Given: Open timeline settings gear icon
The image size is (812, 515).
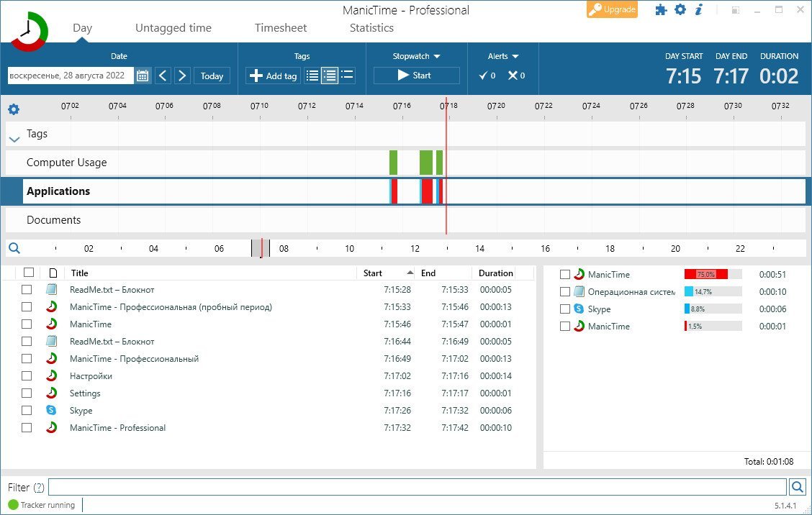Looking at the screenshot, I should (x=14, y=109).
